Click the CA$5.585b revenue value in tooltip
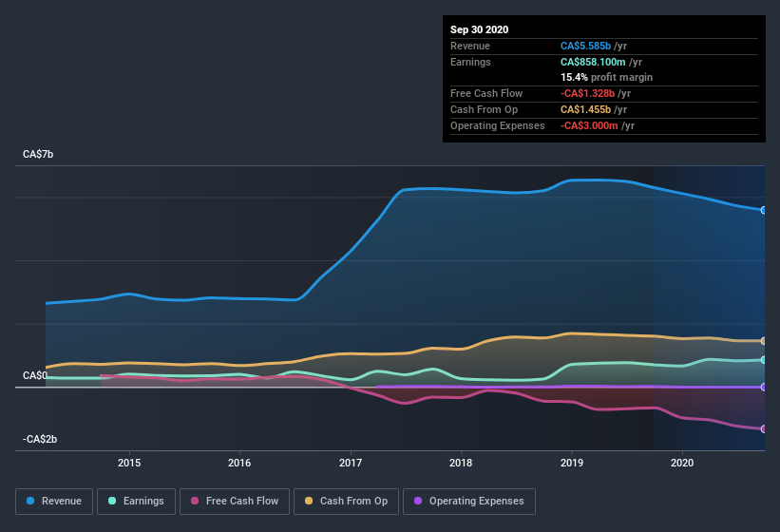Viewport: 780px width, 532px height. [x=585, y=46]
